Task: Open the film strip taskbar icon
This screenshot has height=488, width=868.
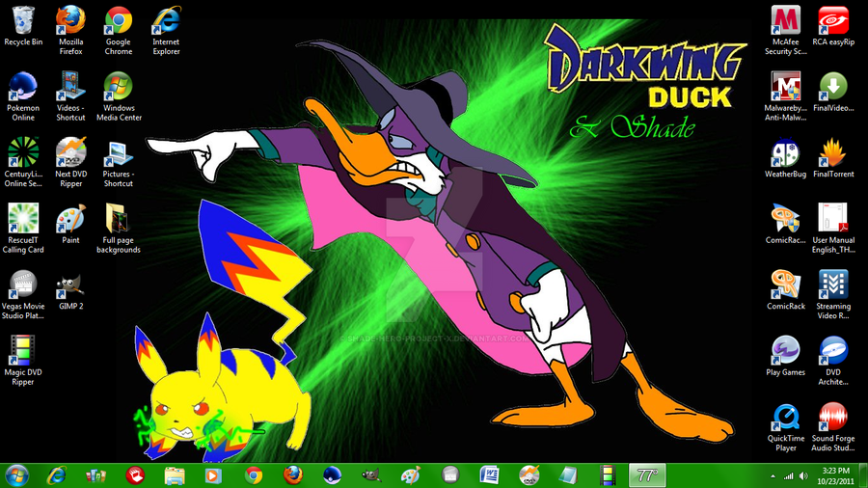Action: pos(608,475)
